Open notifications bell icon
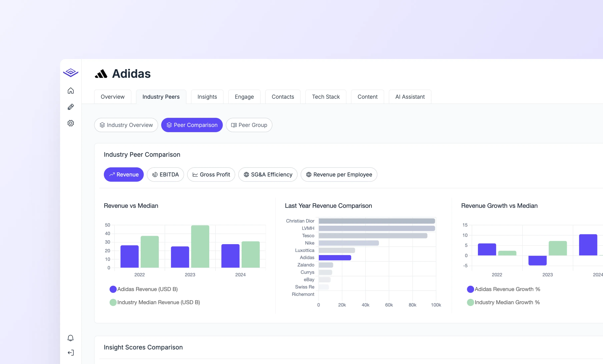Image resolution: width=603 pixels, height=364 pixels. tap(70, 338)
